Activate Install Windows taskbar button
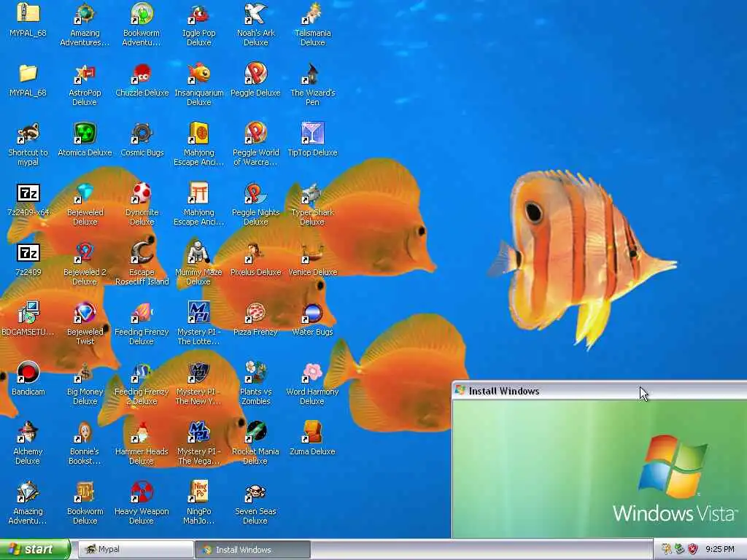 point(252,550)
